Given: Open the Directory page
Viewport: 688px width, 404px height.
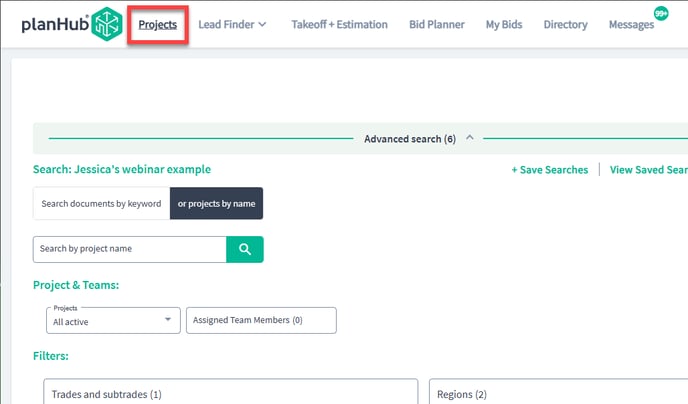Looking at the screenshot, I should point(566,25).
